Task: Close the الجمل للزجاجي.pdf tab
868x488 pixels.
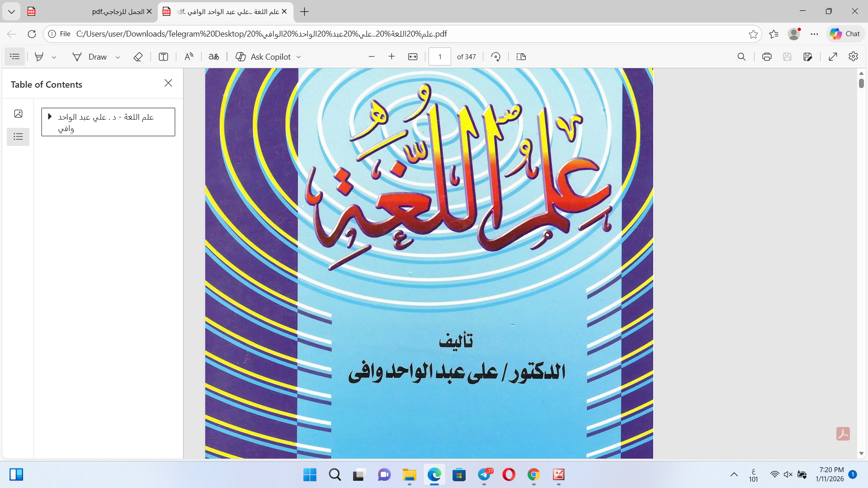Action: coord(149,11)
